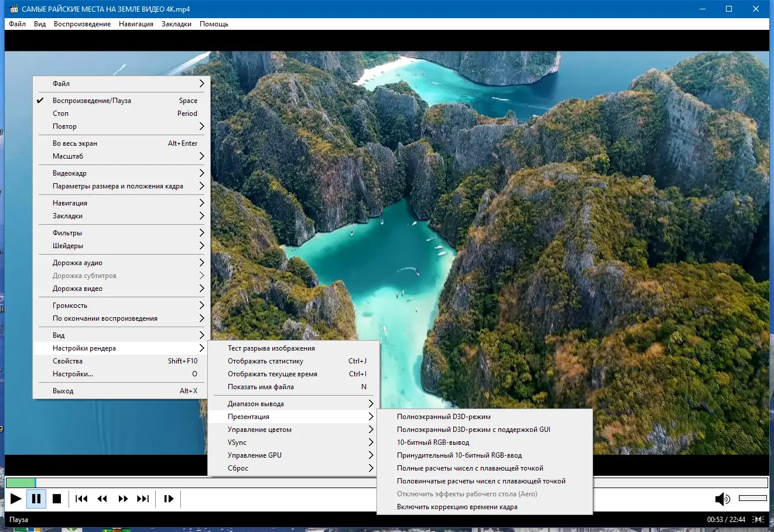
Task: Click the rewind (decrease speed) icon
Action: click(x=102, y=499)
